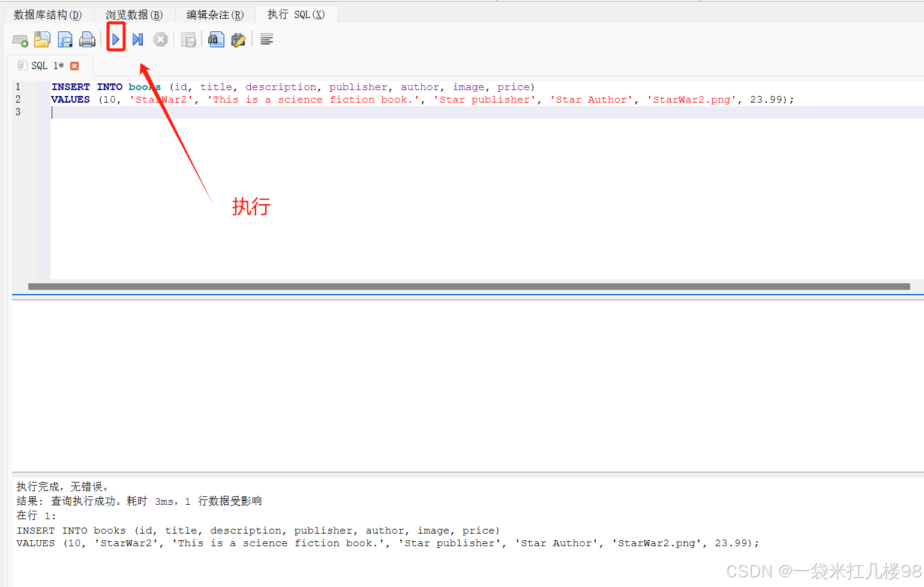Click the VALUES line in the log
Viewport: 924px width, 587px height.
(388, 543)
